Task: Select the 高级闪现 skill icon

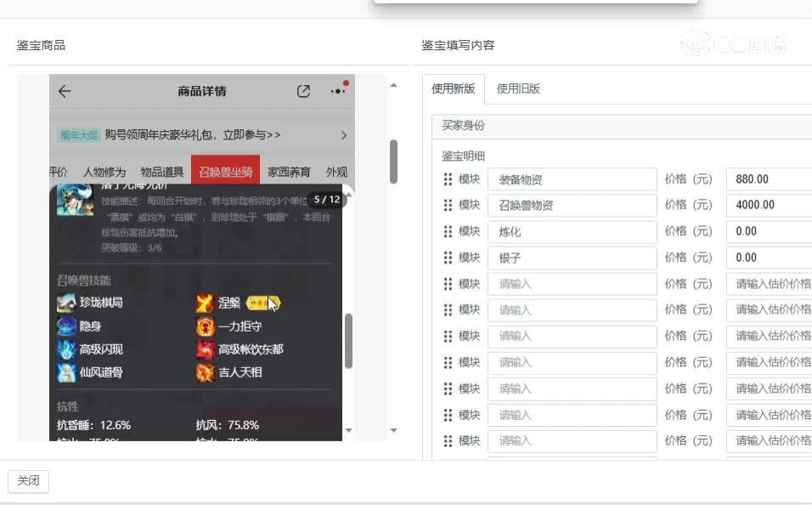Action: (66, 349)
